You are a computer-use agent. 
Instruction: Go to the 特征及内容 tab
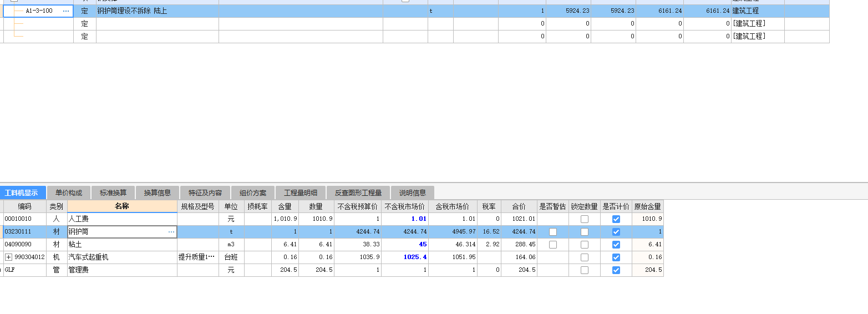(x=205, y=193)
